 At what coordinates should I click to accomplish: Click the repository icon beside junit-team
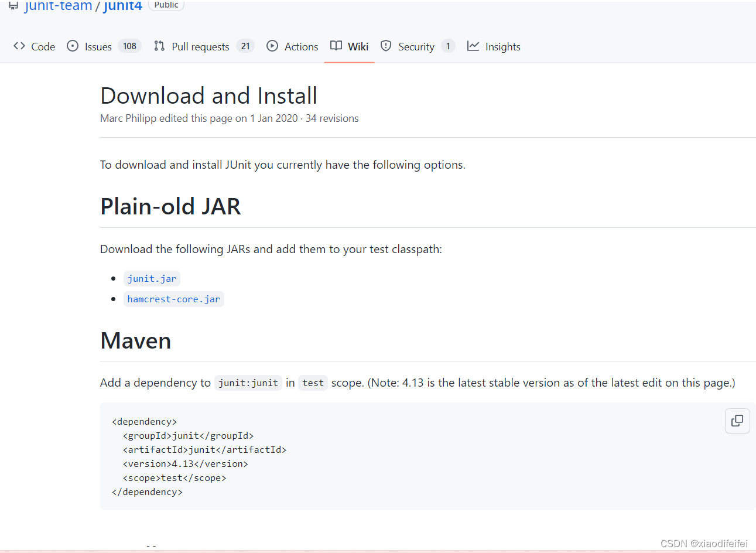(13, 5)
